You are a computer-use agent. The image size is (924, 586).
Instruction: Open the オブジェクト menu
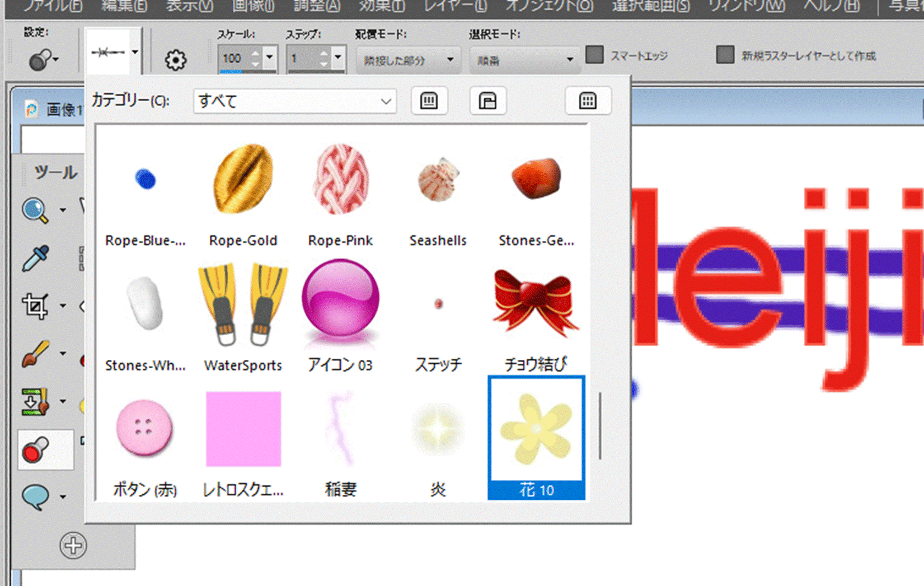(x=550, y=6)
